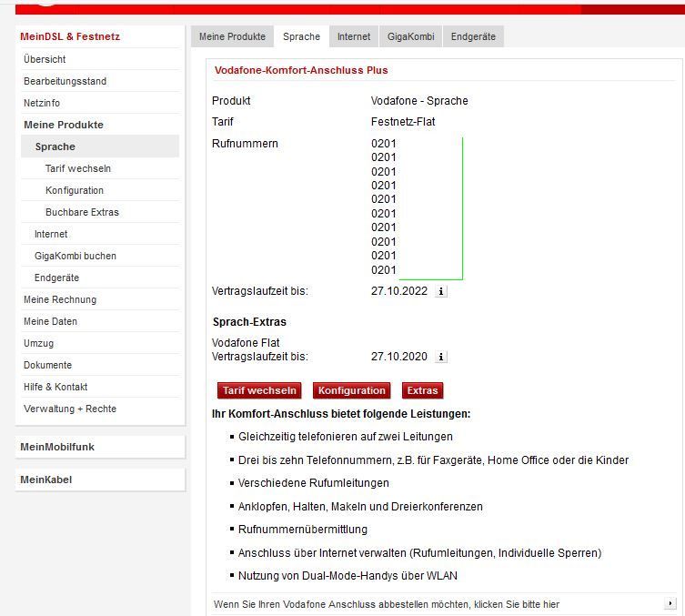Click the Tarif label

point(222,122)
